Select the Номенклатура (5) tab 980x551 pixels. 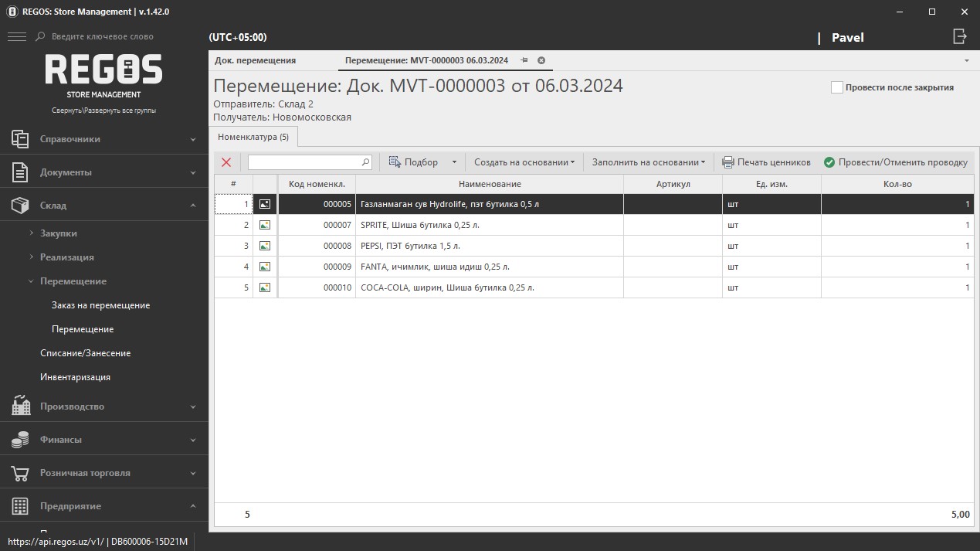click(253, 137)
